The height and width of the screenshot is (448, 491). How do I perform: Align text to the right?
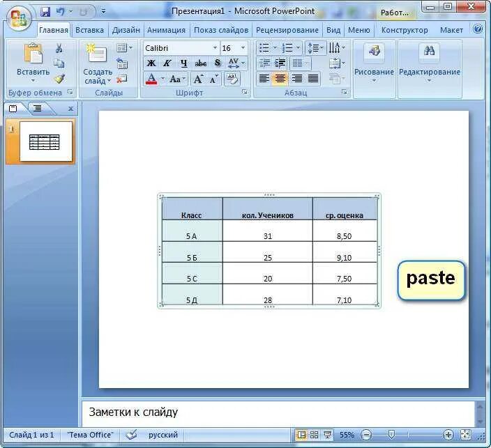(296, 79)
